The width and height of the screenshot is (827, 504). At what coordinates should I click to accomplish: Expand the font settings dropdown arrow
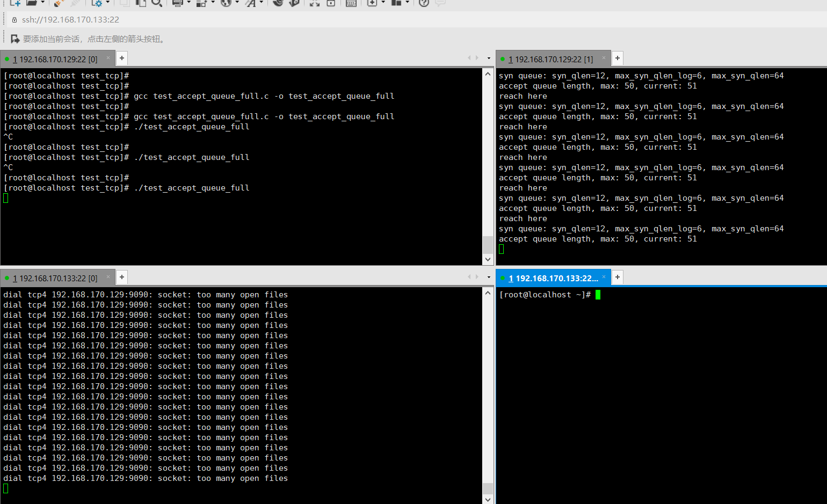click(262, 3)
